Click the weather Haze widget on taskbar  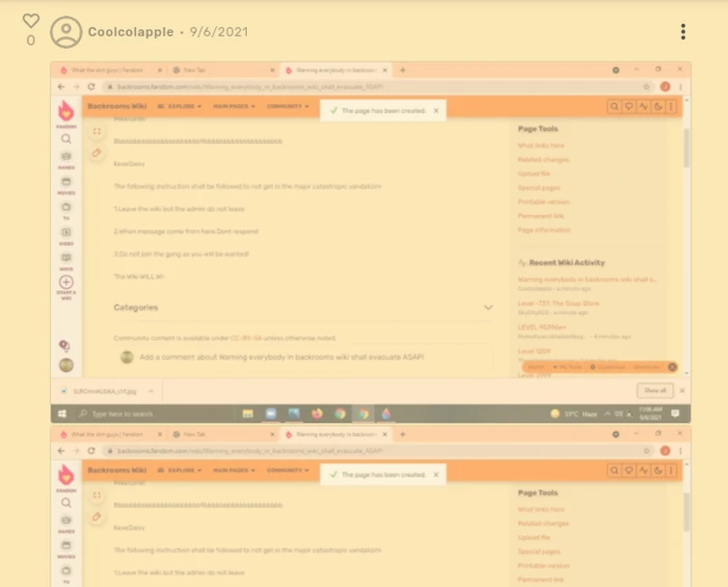click(x=574, y=414)
